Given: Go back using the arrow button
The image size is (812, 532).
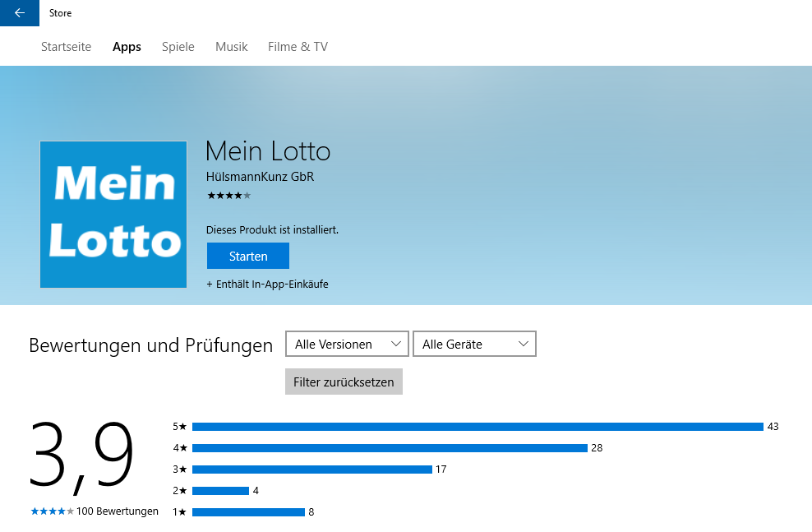Looking at the screenshot, I should [x=19, y=13].
